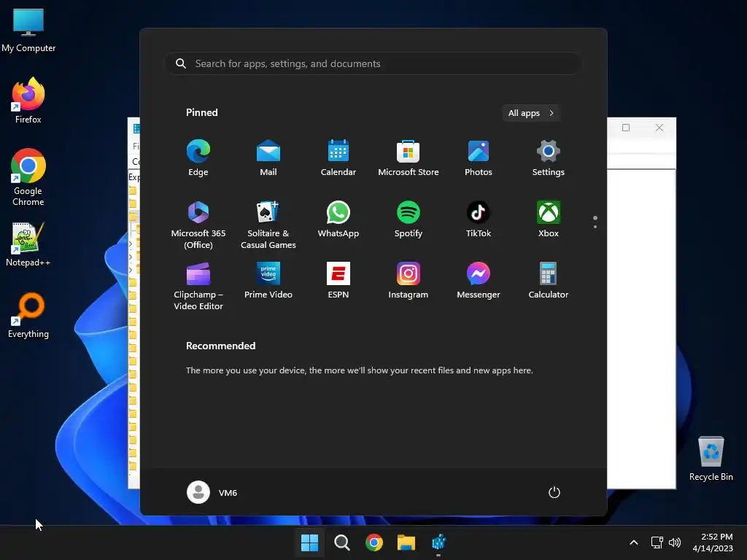Open the clock showing 2:52 PM
The image size is (747, 560).
(713, 542)
